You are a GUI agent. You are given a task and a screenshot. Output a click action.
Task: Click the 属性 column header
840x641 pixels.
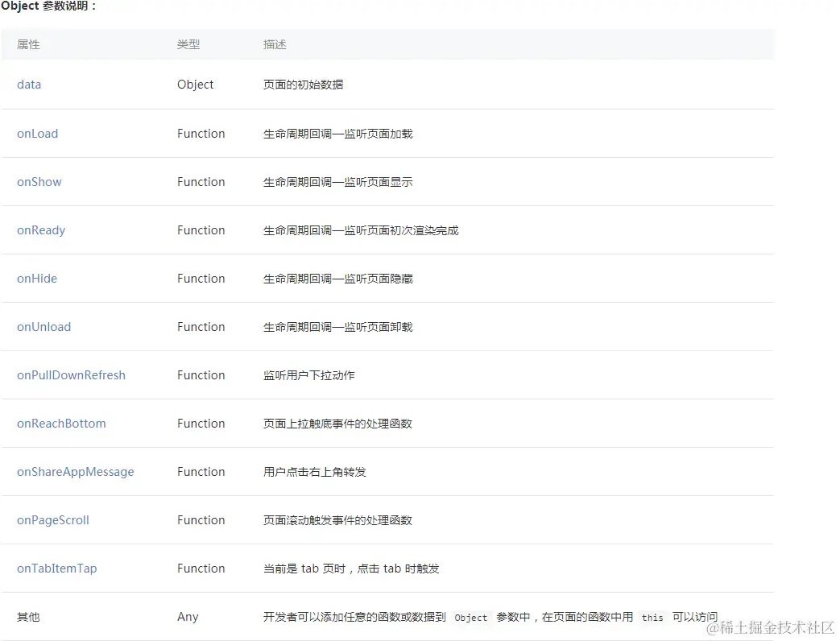tap(28, 45)
